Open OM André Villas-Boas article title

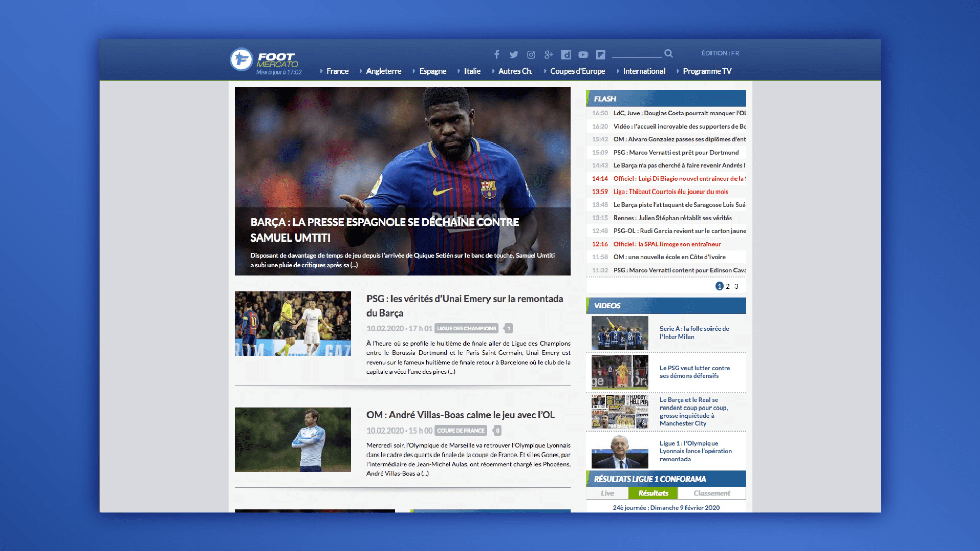coord(460,415)
